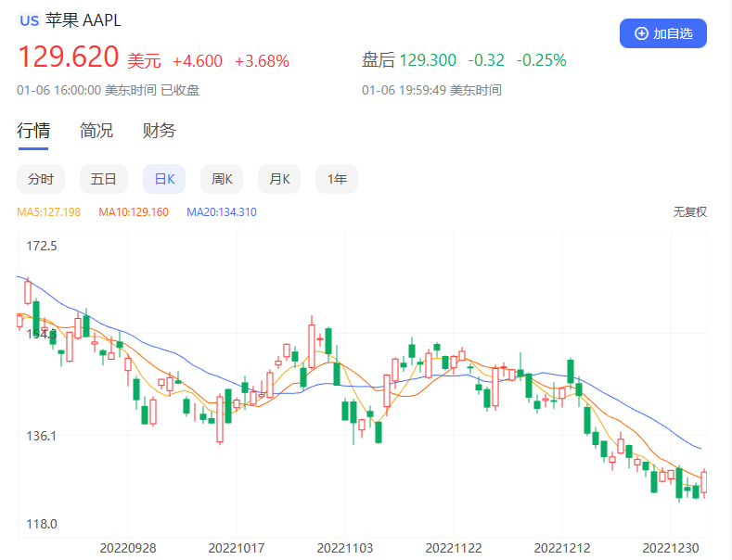
Task: Click the +3.68% change percentage
Action: click(262, 61)
